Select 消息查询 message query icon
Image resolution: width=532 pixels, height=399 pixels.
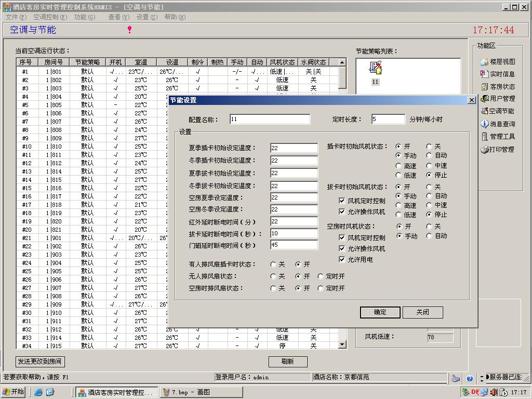[484, 124]
